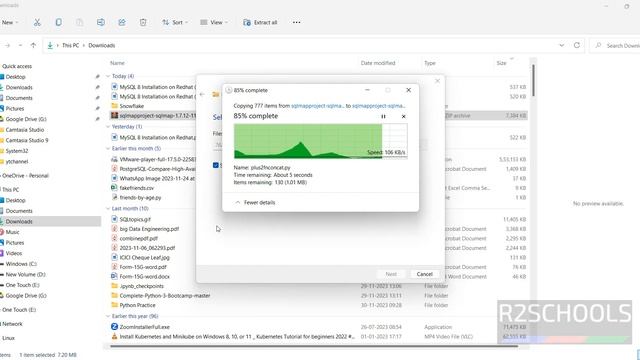This screenshot has height=360, width=640.
Task: Sort by the Name column header
Action: pos(117,63)
